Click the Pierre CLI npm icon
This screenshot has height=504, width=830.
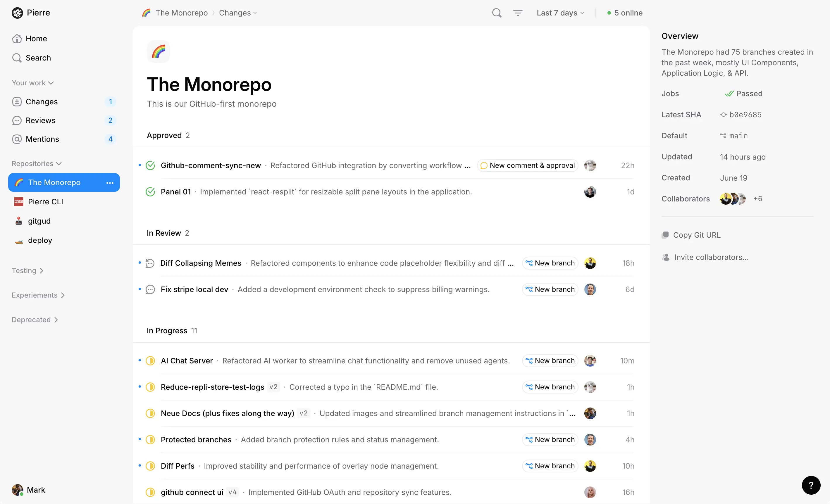(18, 201)
